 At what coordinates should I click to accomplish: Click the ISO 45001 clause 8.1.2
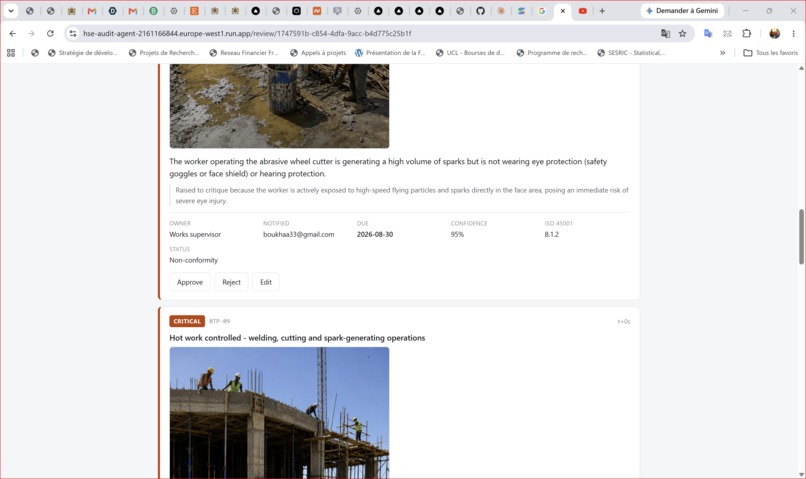tap(552, 234)
